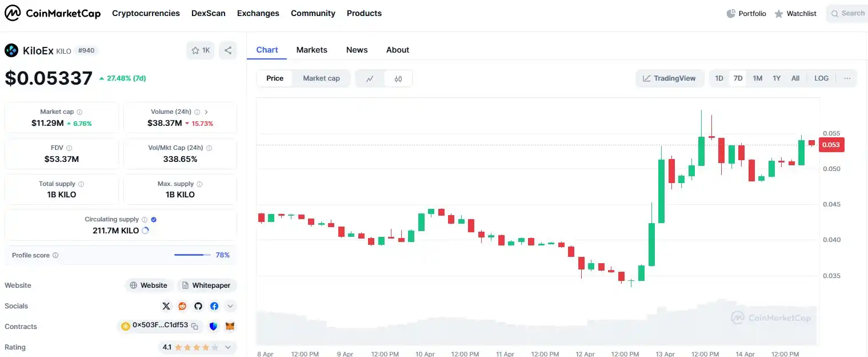
Task: Expand the socials dropdown chevron
Action: point(230,306)
